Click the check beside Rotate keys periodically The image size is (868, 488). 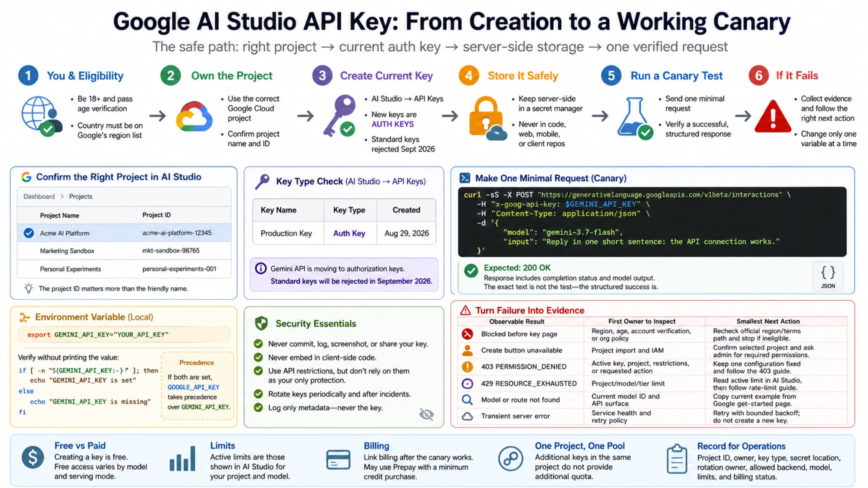(x=258, y=394)
